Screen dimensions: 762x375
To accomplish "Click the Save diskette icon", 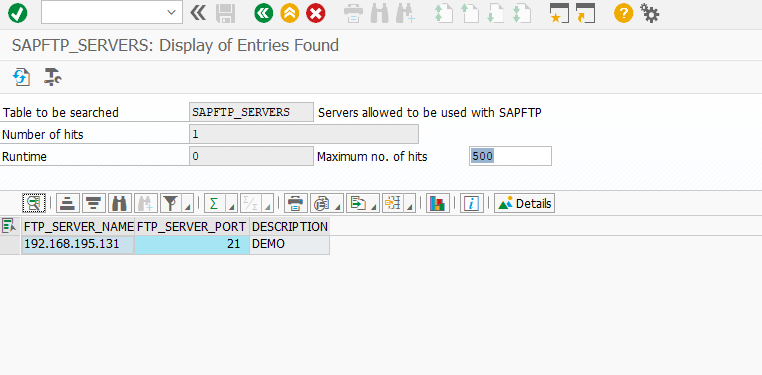I will [x=225, y=13].
